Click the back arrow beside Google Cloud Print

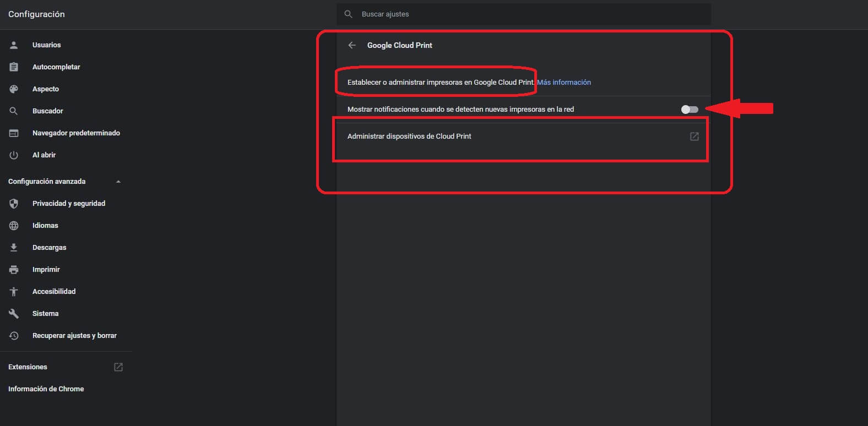point(352,45)
